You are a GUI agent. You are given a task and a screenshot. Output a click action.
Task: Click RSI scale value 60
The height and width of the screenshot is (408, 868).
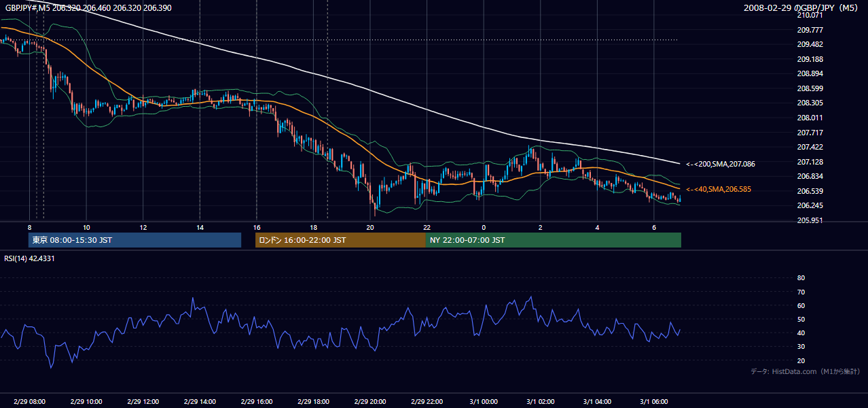[801, 305]
